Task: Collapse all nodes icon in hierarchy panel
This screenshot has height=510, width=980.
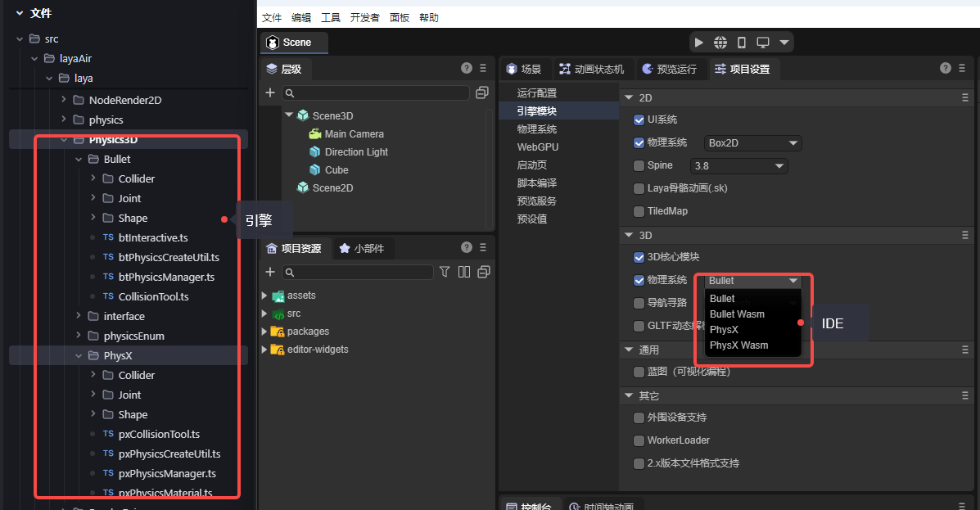Action: [482, 93]
